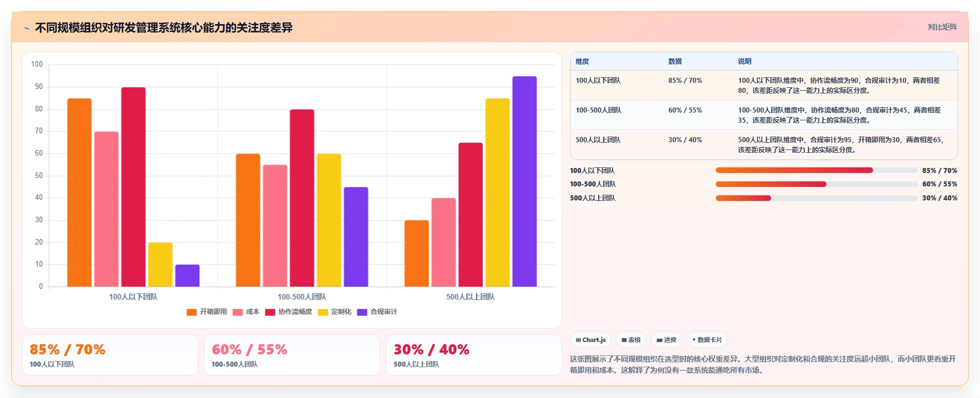Click the small icon before the chart title

pyautogui.click(x=26, y=28)
